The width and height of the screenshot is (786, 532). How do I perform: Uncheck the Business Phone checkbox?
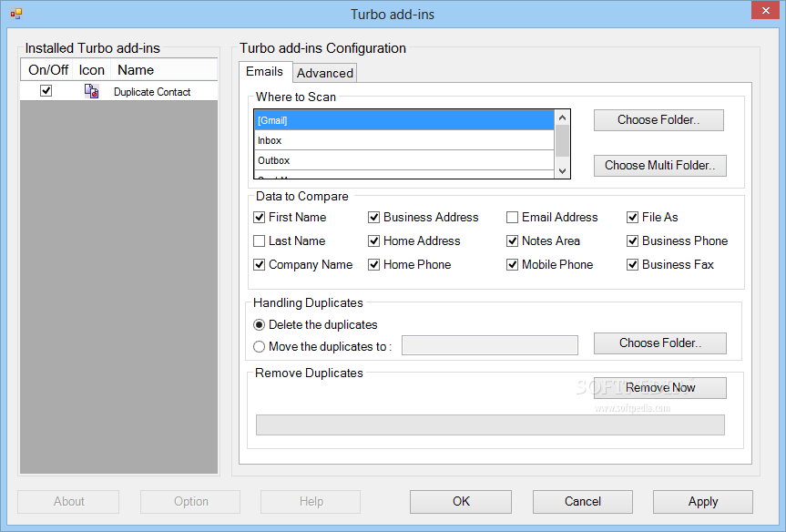click(633, 241)
